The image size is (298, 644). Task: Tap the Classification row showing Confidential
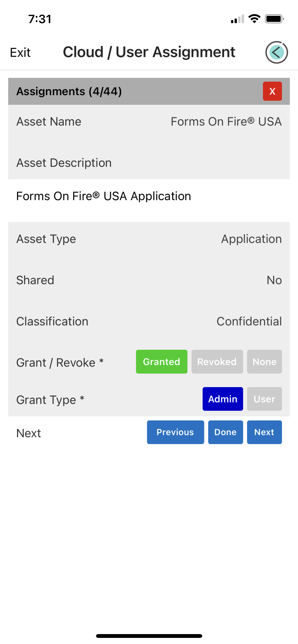click(149, 321)
